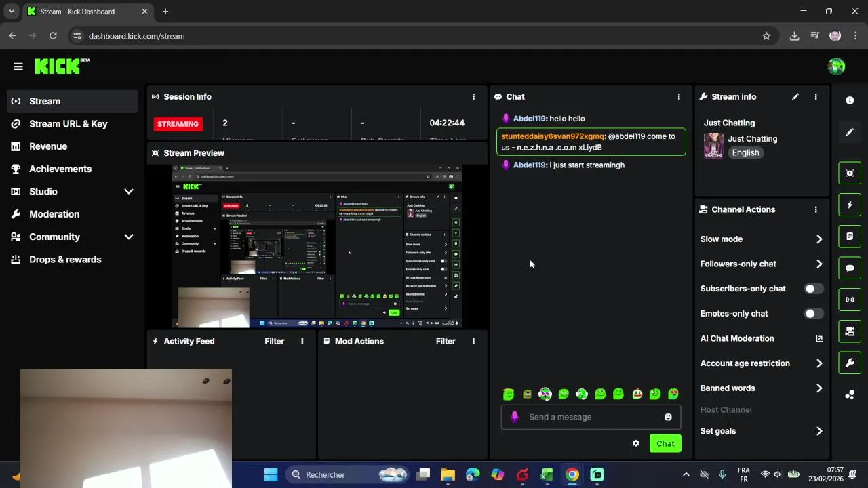868x488 pixels.
Task: Insert the first green emote
Action: click(x=509, y=394)
